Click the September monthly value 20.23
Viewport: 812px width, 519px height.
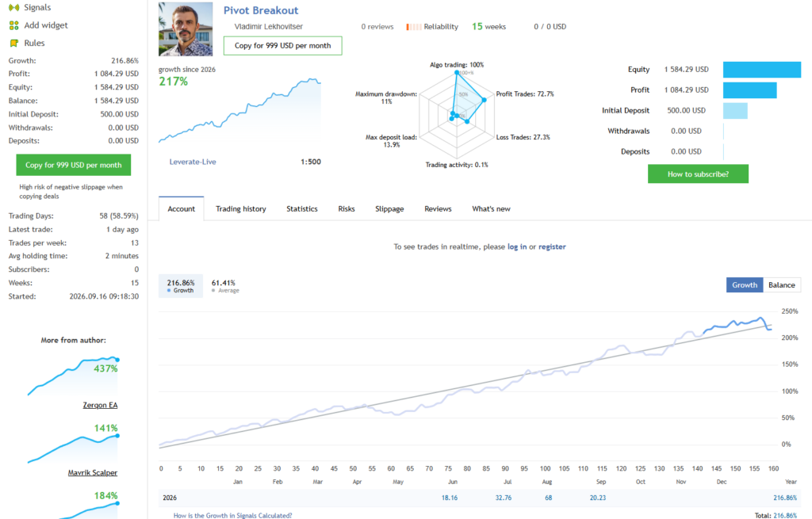[x=598, y=498]
